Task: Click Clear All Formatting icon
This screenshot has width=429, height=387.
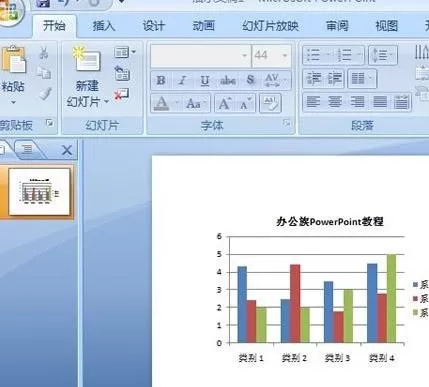Action: [270, 104]
